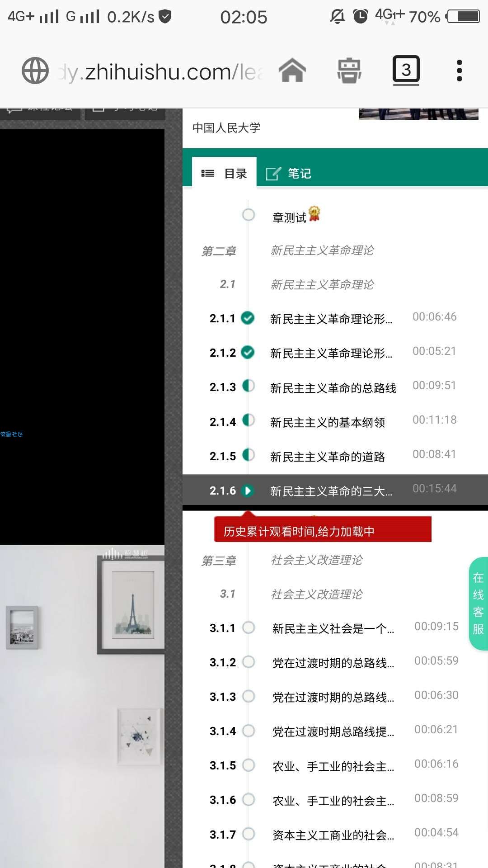
Task: Tap the globe site info icon
Action: (35, 71)
